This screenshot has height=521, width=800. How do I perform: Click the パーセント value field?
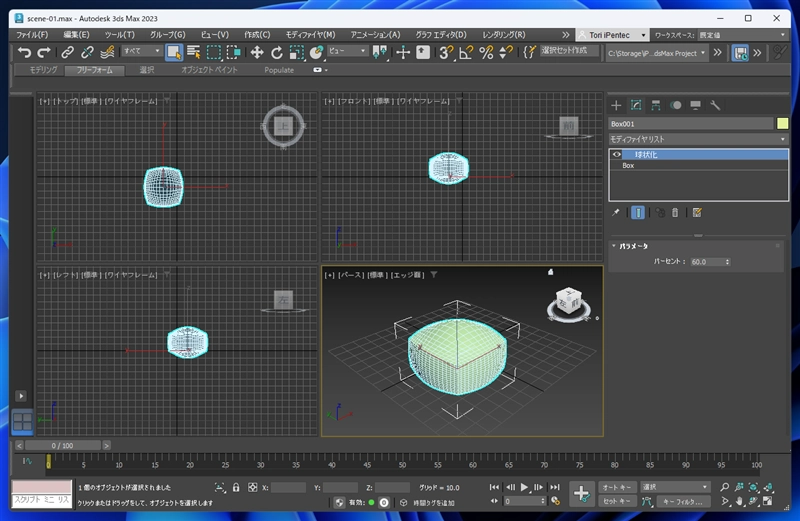(x=706, y=262)
